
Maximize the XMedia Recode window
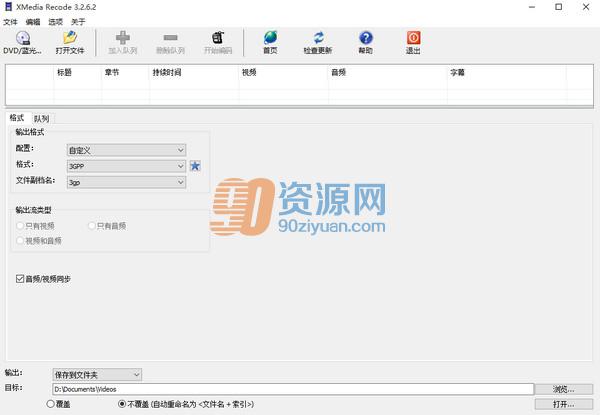tap(559, 7)
